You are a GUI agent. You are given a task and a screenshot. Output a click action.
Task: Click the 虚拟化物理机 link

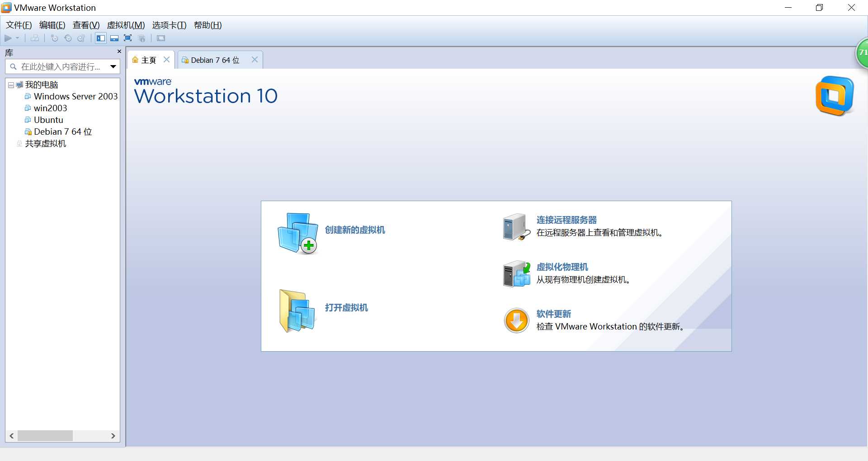(x=562, y=267)
